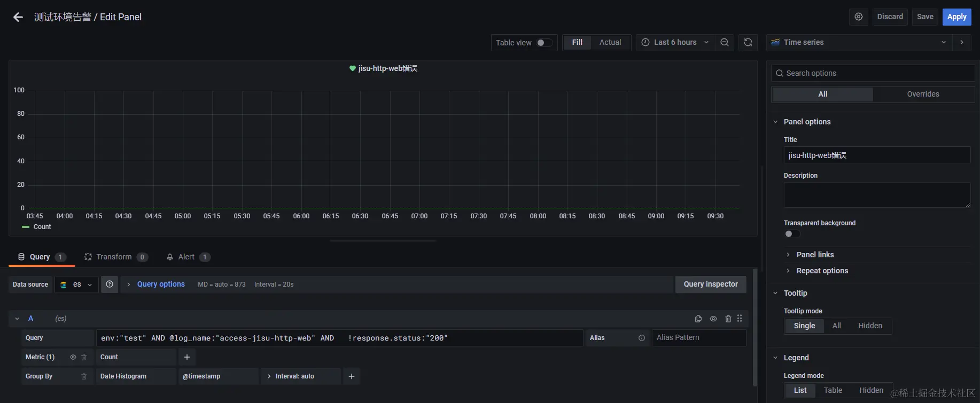
Task: Open the Count metric type dropdown
Action: 136,357
